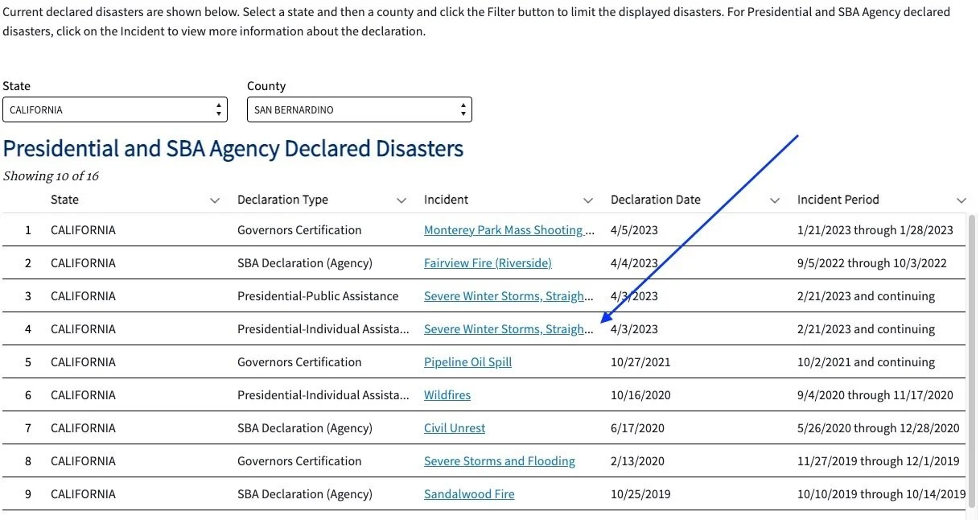Select the 6/17/2020 declaration date cell
Image resolution: width=980 pixels, height=520 pixels.
637,428
